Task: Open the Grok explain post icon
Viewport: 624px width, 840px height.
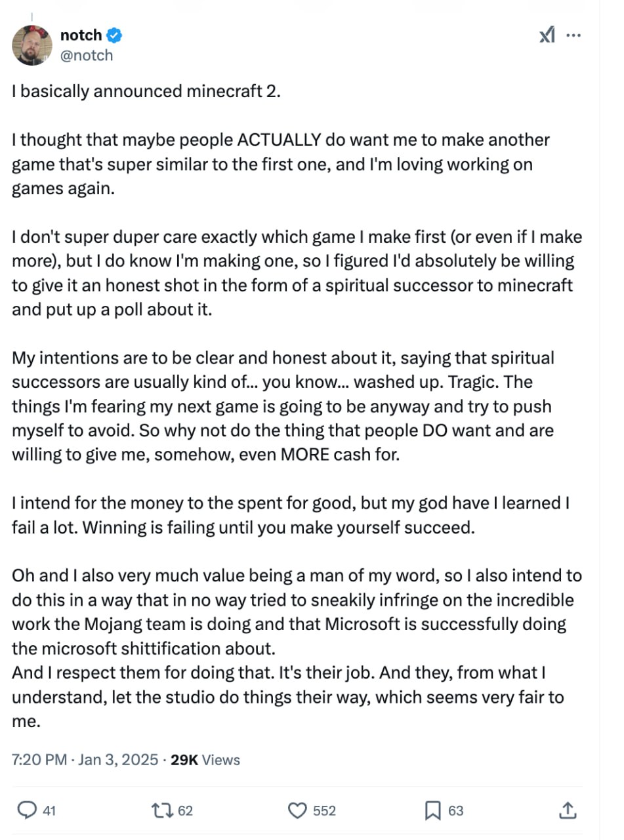Action: pyautogui.click(x=548, y=35)
